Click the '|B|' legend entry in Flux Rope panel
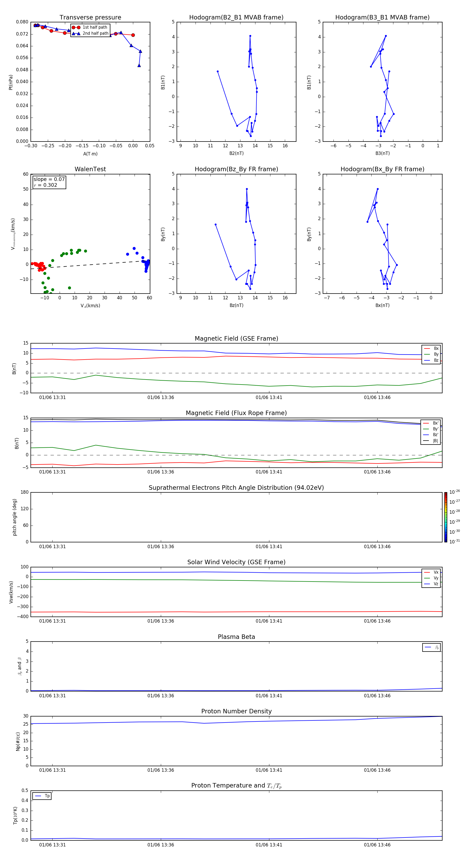Screen dimensions: 473x868 (x=431, y=441)
